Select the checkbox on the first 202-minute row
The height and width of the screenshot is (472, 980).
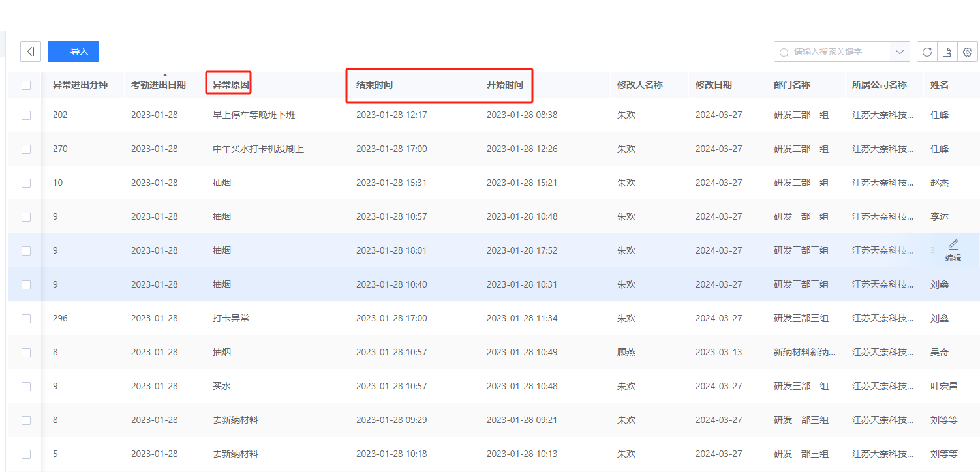click(x=25, y=115)
